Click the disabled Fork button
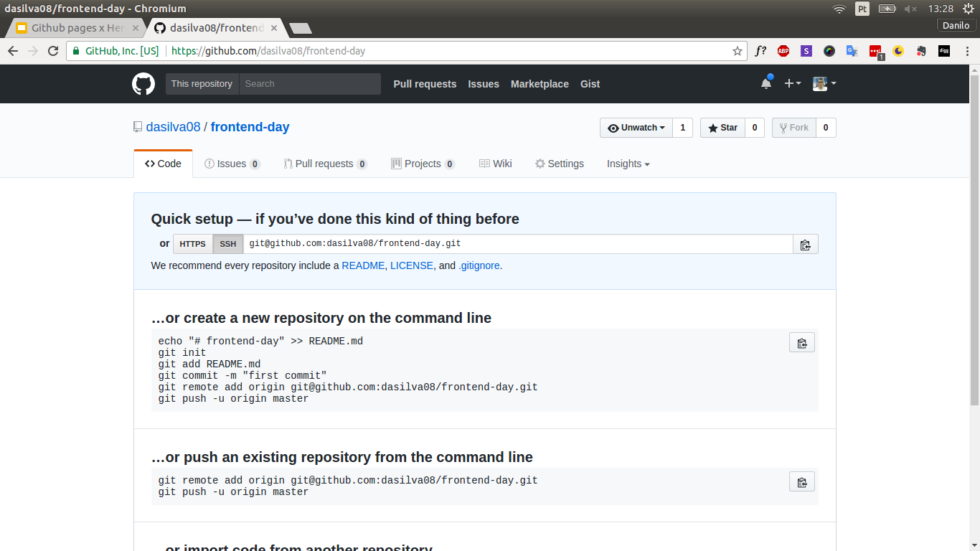Image resolution: width=980 pixels, height=551 pixels. 793,128
